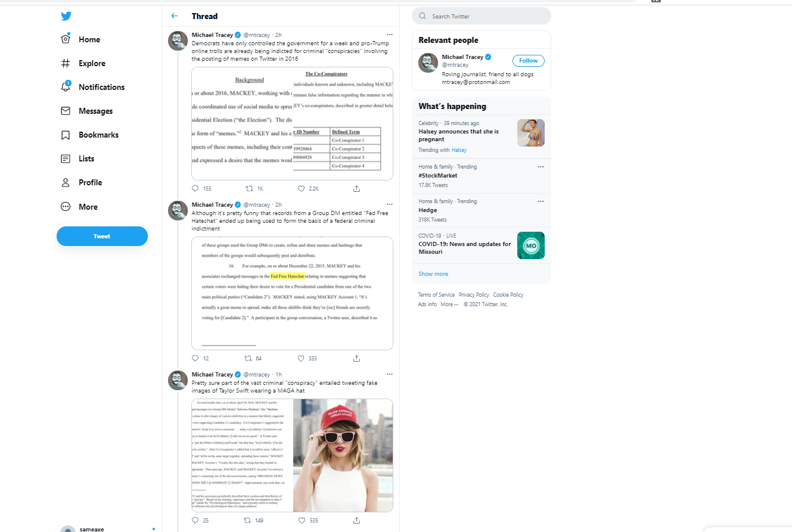Viewport: 792px width, 532px height.
Task: Expand options for the Hedge trend
Action: click(541, 201)
